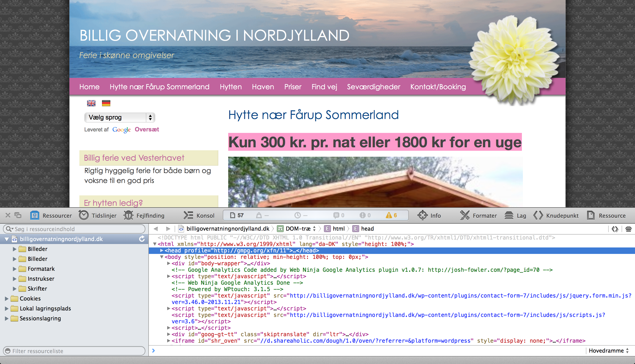Viewport: 635px width, 364px height.
Task: Open the Tidslinjer panel
Action: (97, 215)
